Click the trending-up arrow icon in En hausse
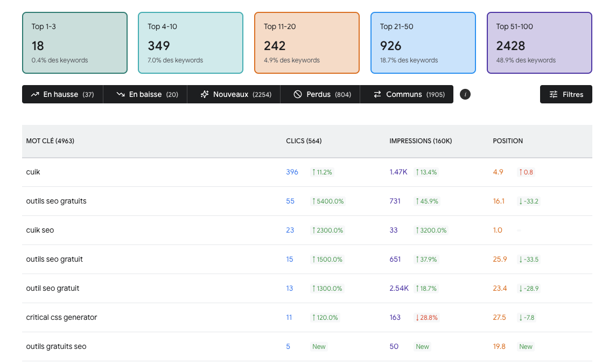Image resolution: width=616 pixels, height=364 pixels. [x=35, y=94]
